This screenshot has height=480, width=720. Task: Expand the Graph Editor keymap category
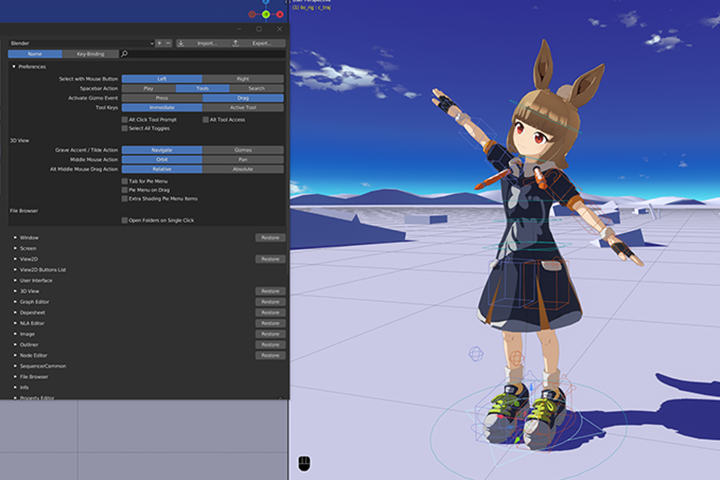point(15,302)
